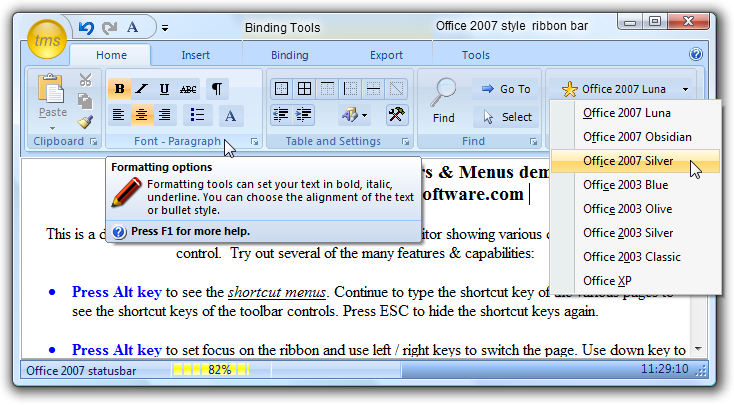Open the Export tab
The width and height of the screenshot is (734, 405).
pos(386,55)
